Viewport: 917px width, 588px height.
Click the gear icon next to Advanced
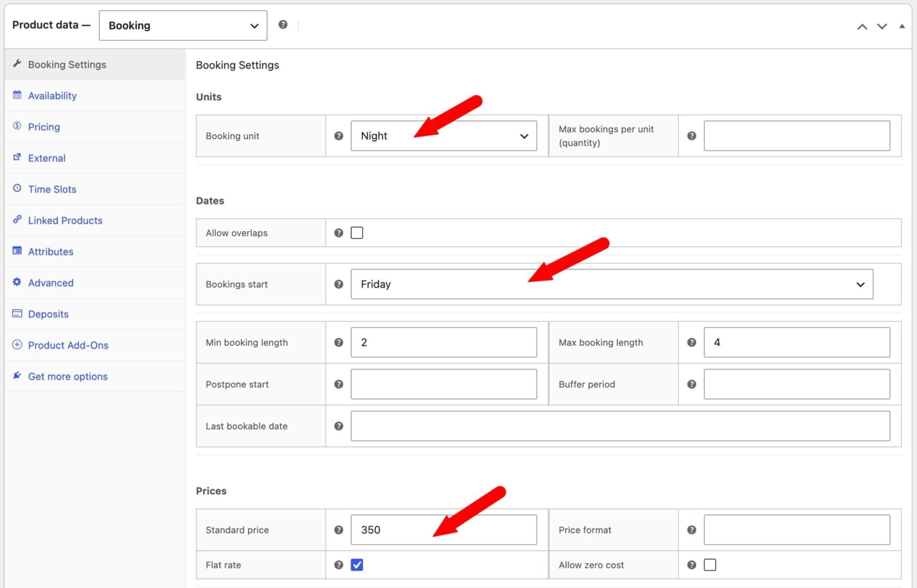click(x=17, y=282)
